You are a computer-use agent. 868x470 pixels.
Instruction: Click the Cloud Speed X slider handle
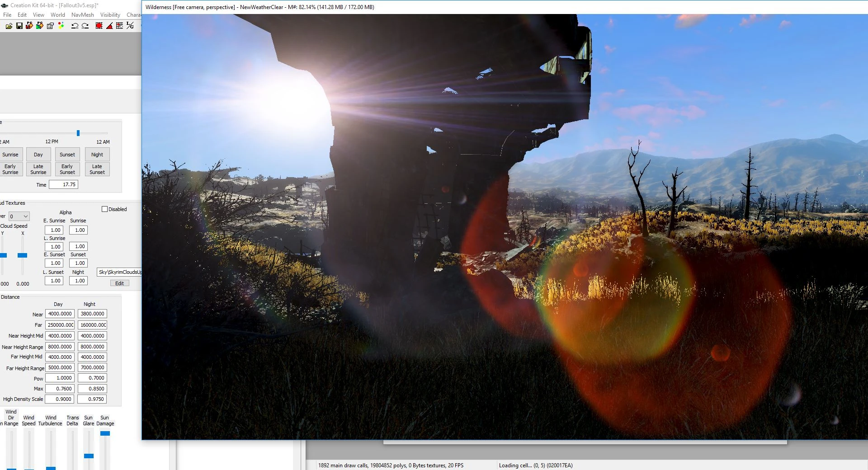pyautogui.click(x=22, y=255)
